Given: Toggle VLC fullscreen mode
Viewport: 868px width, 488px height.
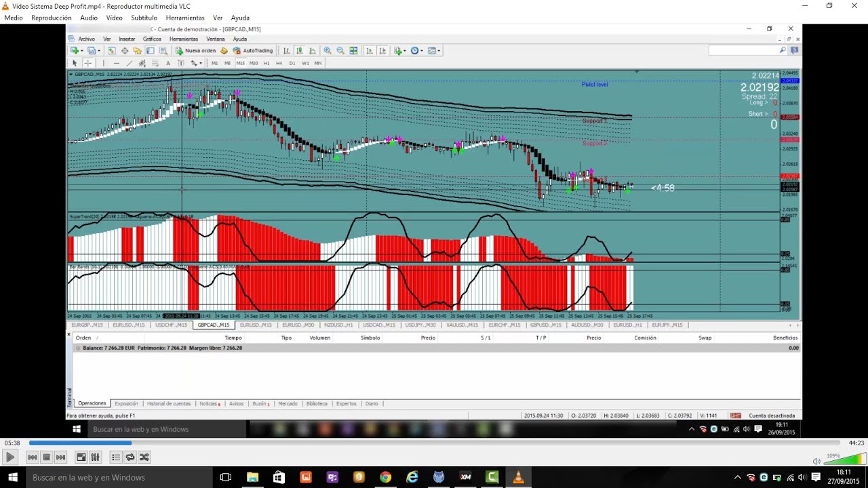Looking at the screenshot, I should tap(81, 457).
